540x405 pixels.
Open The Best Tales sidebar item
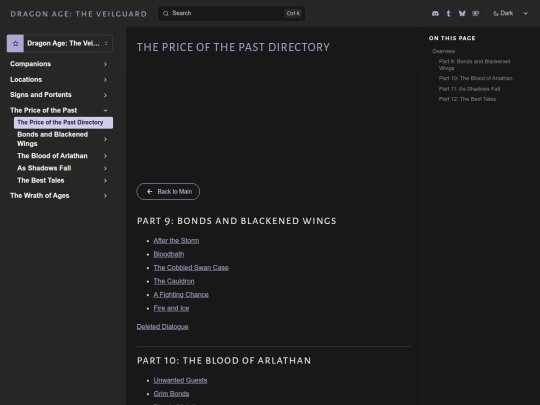point(41,180)
